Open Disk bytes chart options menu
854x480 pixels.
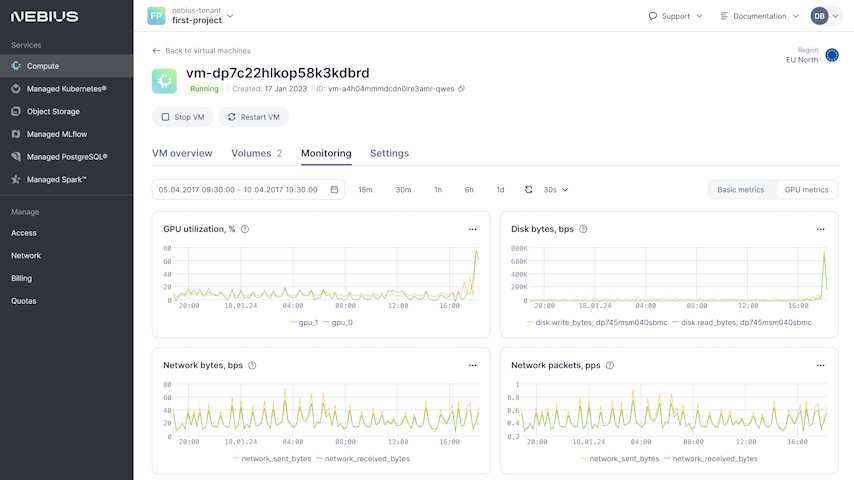tap(820, 229)
